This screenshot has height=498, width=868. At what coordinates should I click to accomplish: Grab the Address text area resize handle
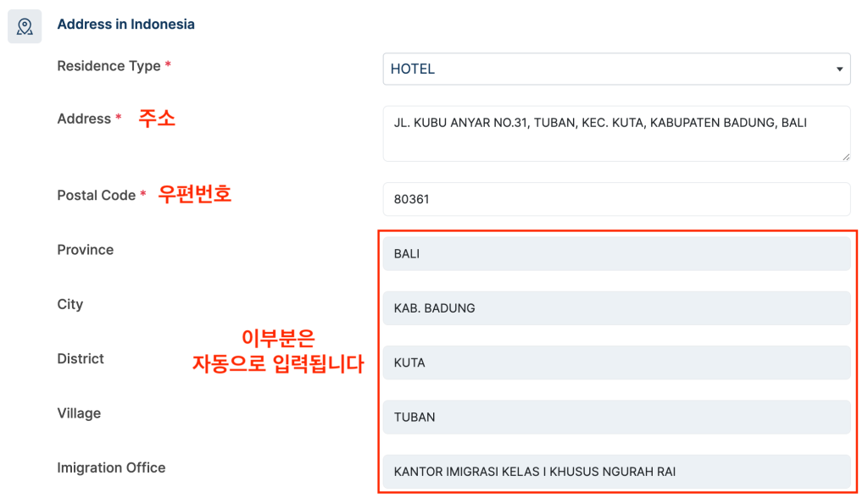(845, 156)
